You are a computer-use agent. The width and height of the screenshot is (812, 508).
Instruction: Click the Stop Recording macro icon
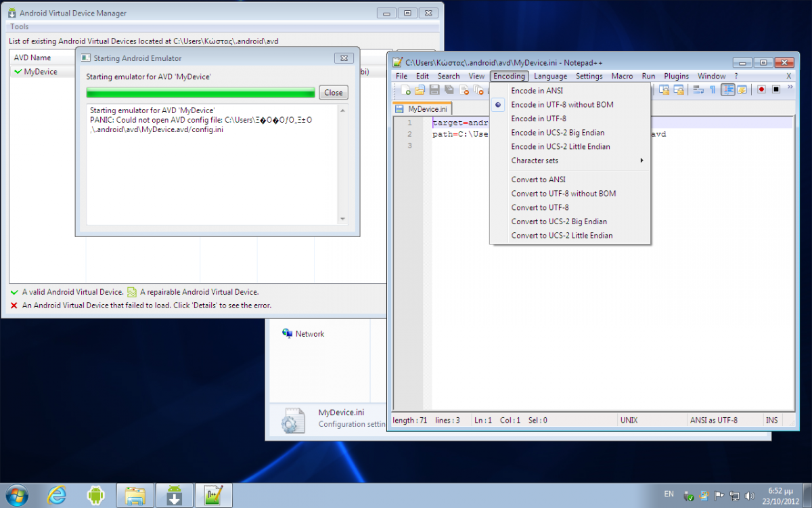(776, 89)
